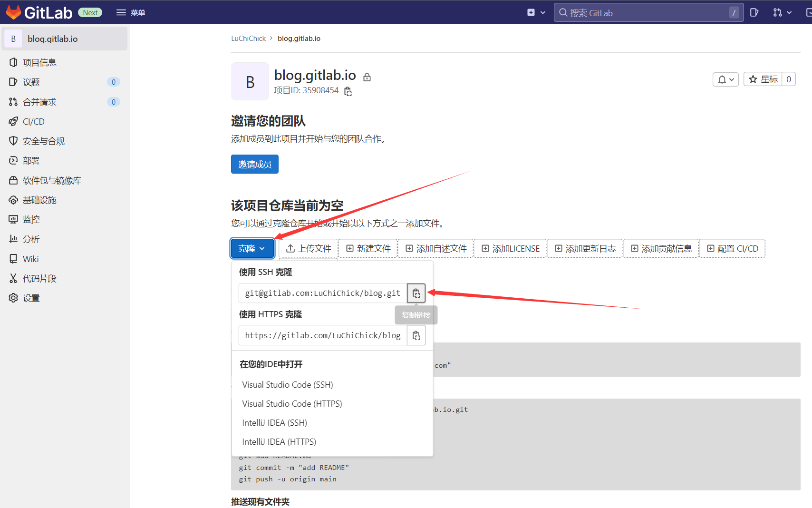
Task: Open 项目信息 in the sidebar
Action: (x=65, y=62)
